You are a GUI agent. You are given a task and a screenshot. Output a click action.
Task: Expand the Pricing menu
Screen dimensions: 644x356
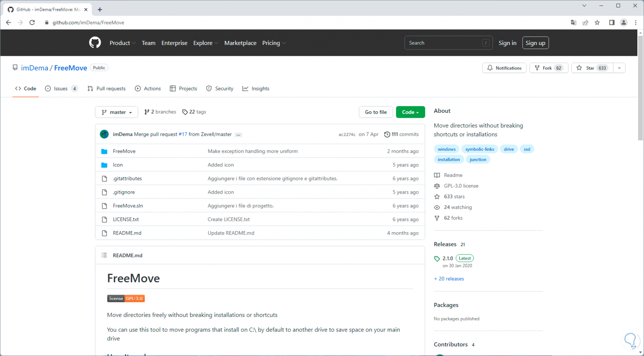tap(274, 43)
